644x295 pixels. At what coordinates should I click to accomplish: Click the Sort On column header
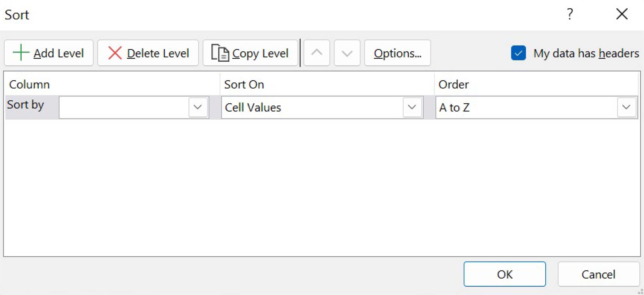(x=244, y=84)
